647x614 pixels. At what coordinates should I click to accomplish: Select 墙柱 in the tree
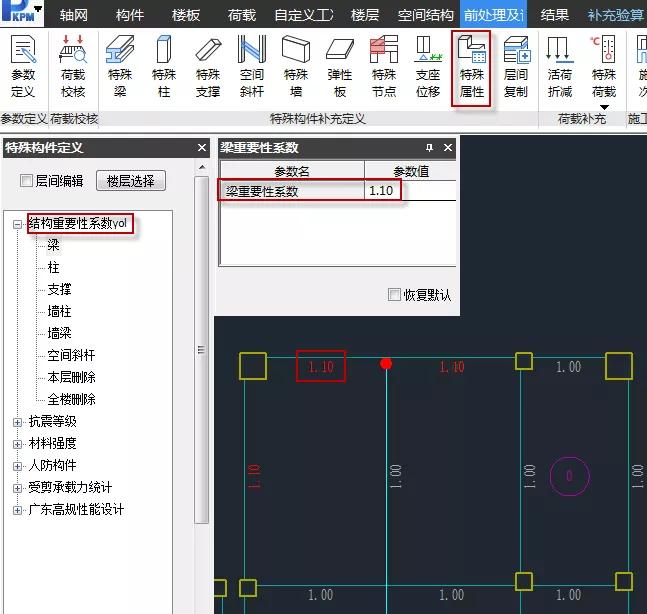click(59, 311)
